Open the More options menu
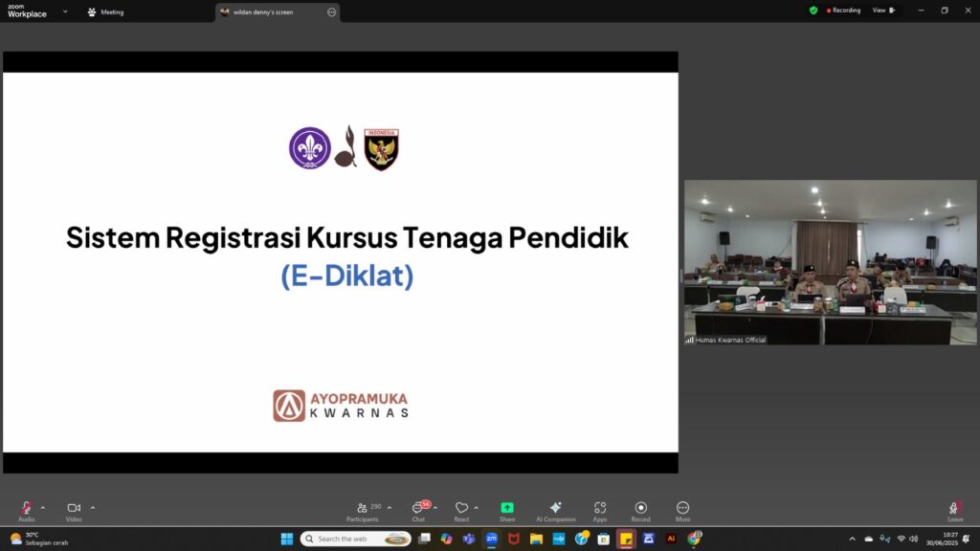This screenshot has width=980, height=551. point(682,511)
